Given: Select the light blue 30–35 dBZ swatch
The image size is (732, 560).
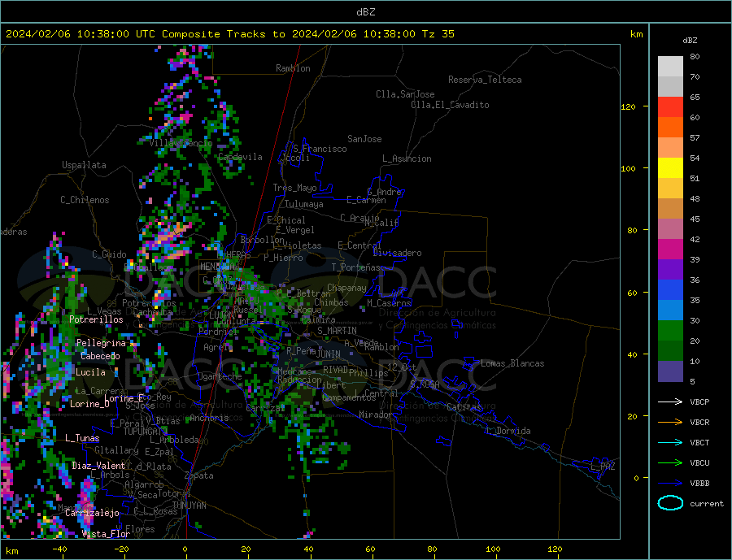Looking at the screenshot, I should coord(670,310).
